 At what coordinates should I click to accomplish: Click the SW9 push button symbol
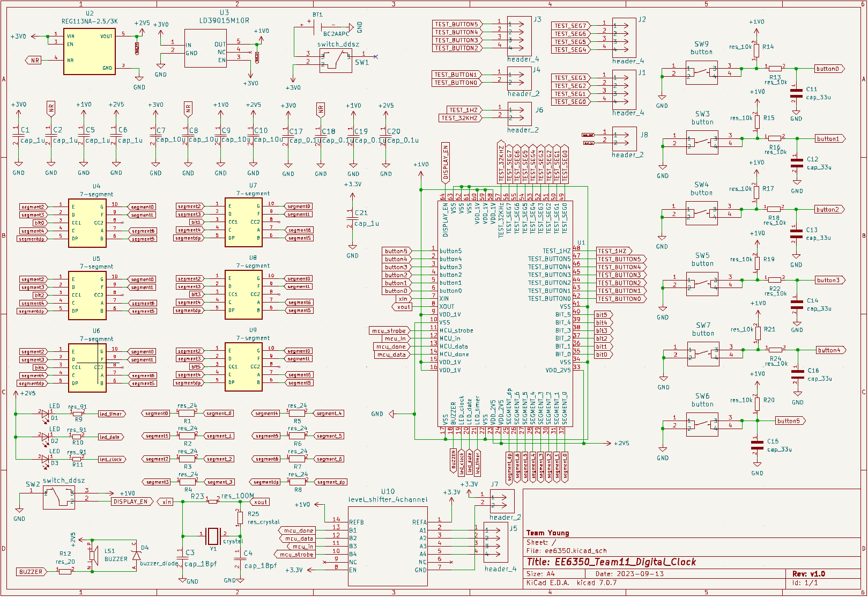pos(702,72)
